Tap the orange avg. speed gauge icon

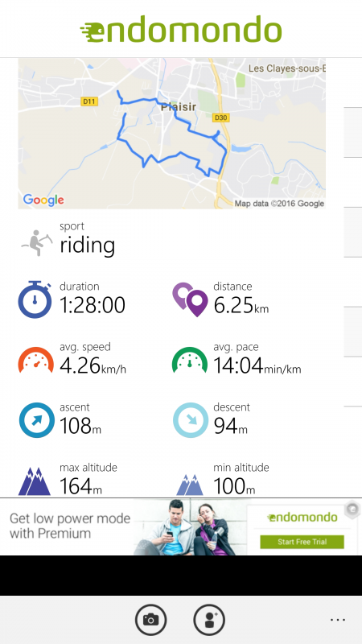(35, 361)
